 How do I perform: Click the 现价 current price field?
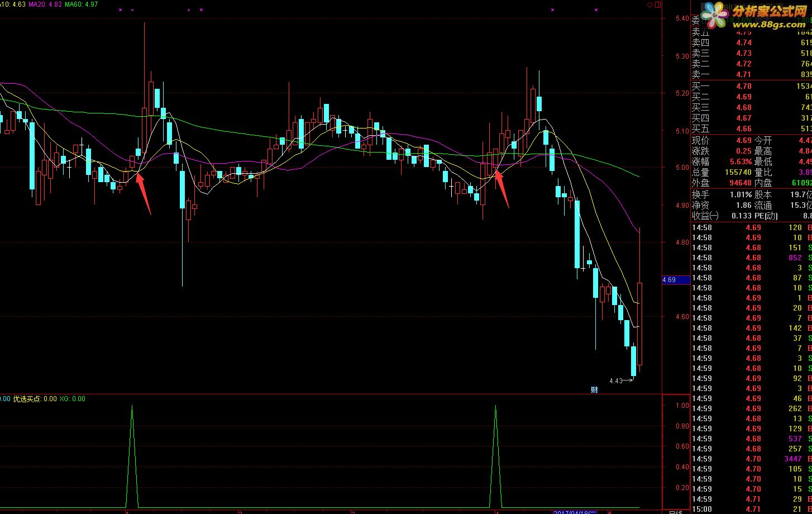pos(722,140)
